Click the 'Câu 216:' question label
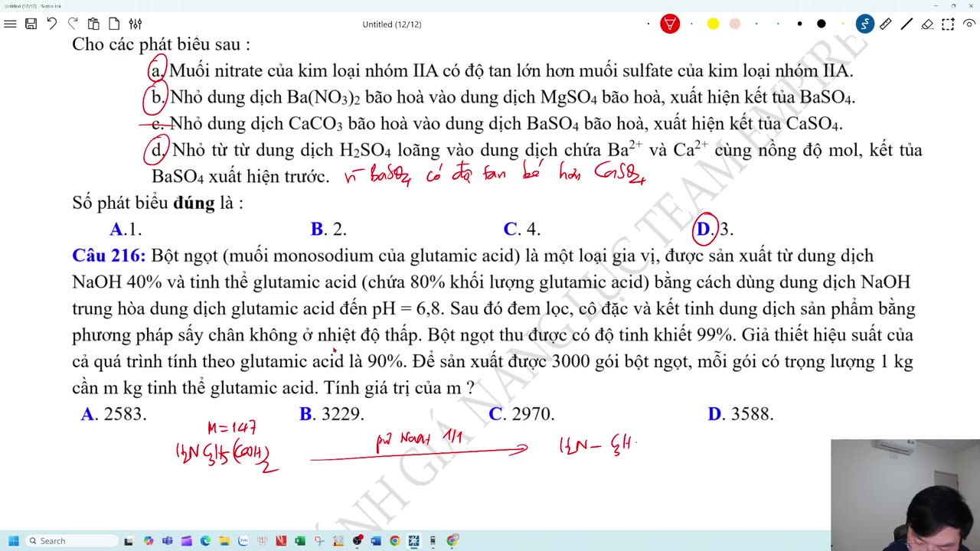This screenshot has height=551, width=980. [109, 256]
